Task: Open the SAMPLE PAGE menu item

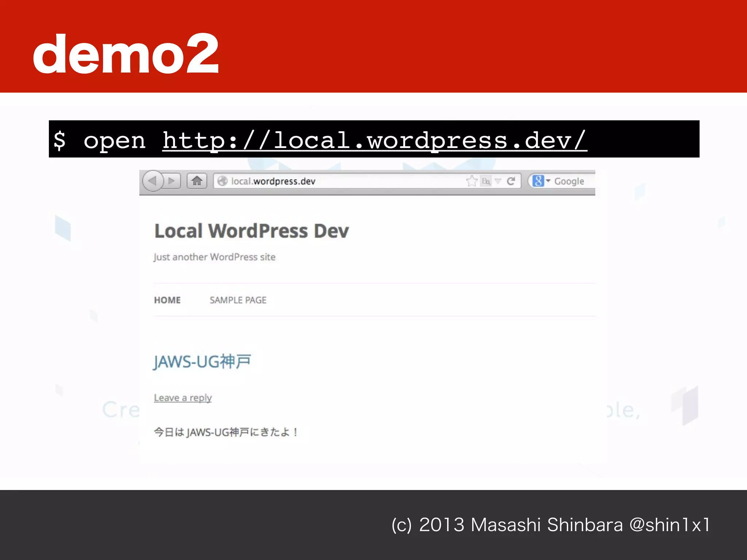Action: coord(238,300)
